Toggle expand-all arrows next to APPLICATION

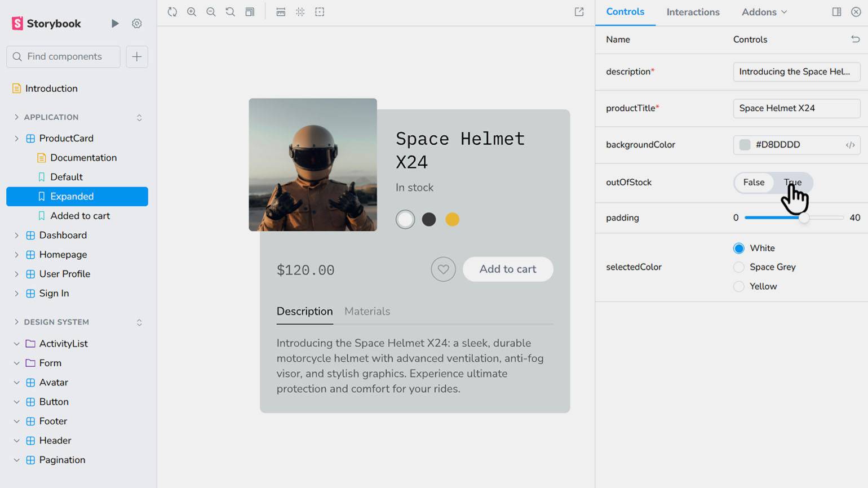[x=139, y=117]
